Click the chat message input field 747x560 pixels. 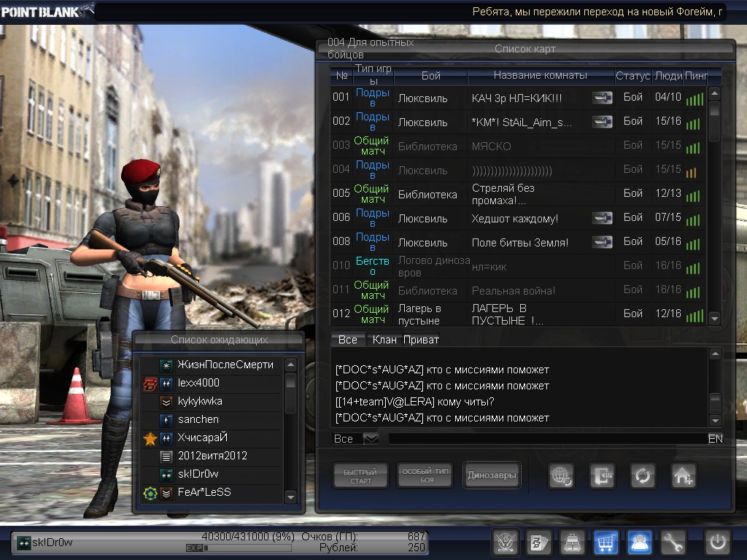coord(547,438)
